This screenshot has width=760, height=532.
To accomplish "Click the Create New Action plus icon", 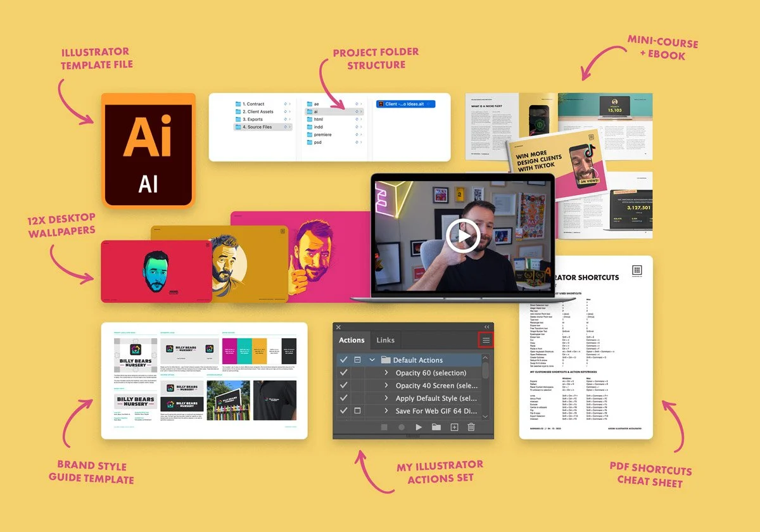I will click(x=454, y=427).
